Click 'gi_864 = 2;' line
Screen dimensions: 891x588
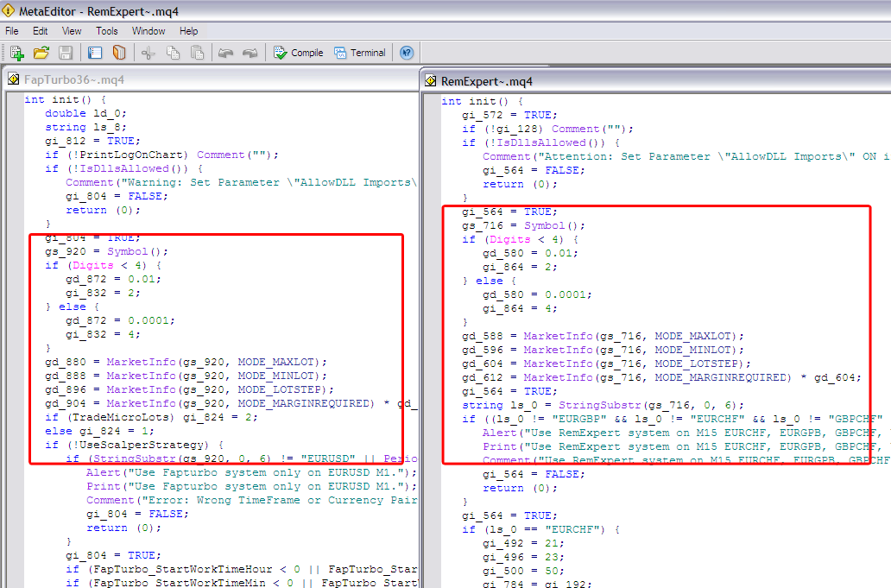[520, 267]
